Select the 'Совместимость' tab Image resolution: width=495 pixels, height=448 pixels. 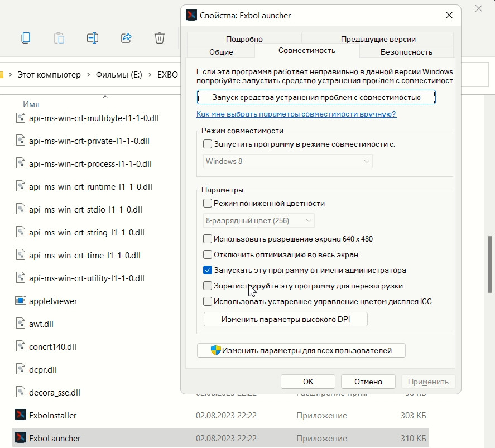(307, 50)
